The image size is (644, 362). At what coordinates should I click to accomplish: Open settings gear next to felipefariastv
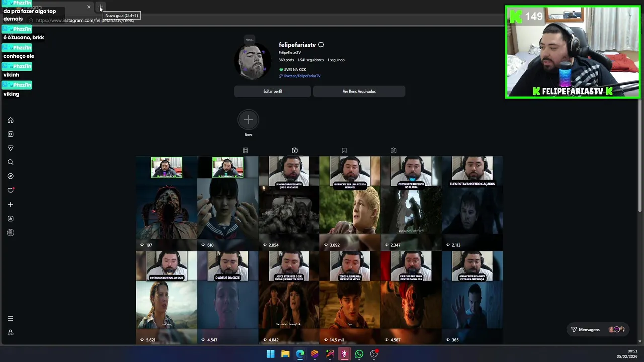click(x=321, y=45)
